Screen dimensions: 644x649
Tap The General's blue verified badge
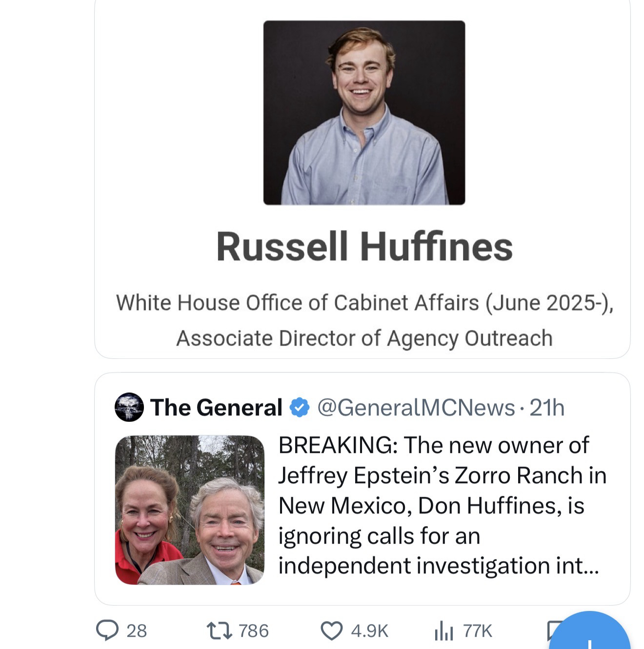tap(300, 408)
